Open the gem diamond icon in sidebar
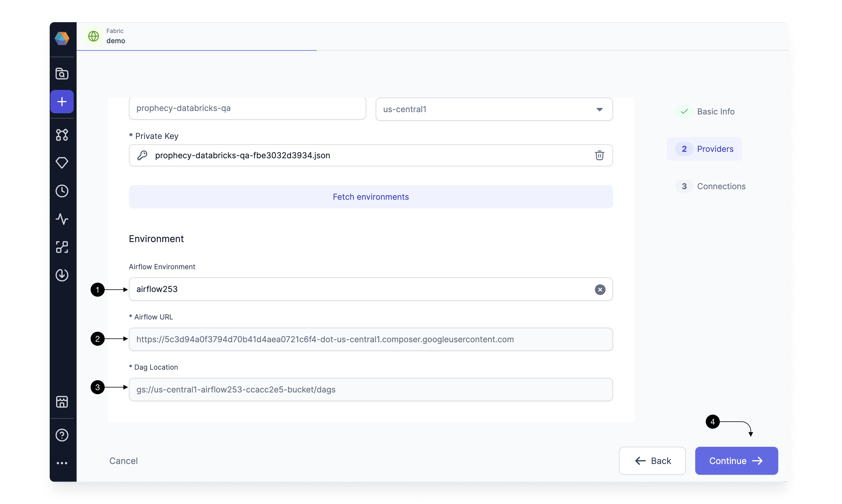The image size is (842, 504). (x=62, y=163)
